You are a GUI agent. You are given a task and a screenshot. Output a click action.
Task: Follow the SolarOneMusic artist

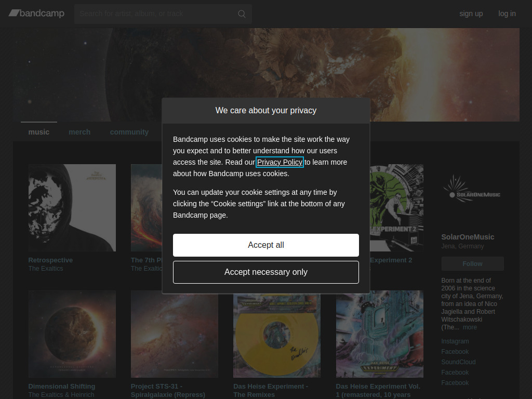pos(472,263)
